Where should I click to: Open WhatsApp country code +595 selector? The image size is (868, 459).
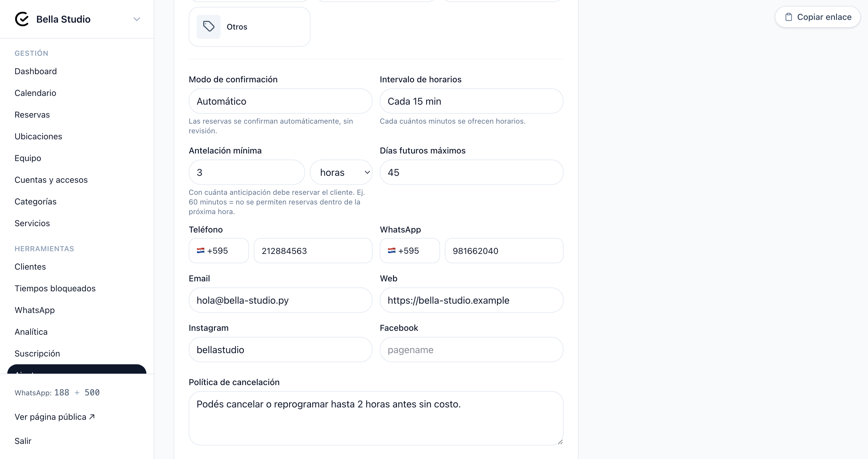point(410,251)
